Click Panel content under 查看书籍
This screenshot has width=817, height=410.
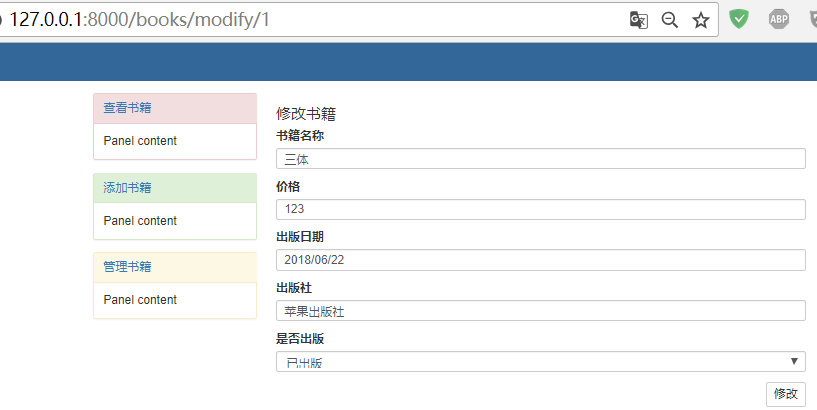tap(140, 141)
